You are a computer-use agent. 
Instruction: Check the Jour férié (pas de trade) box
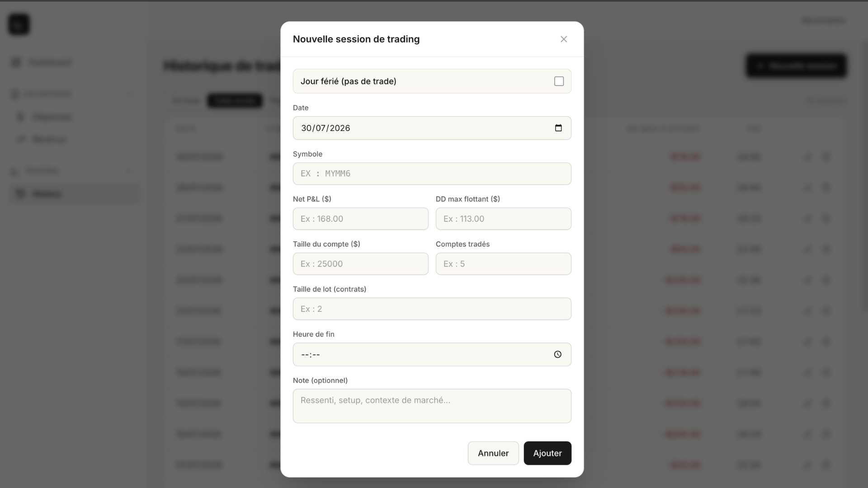coord(559,81)
